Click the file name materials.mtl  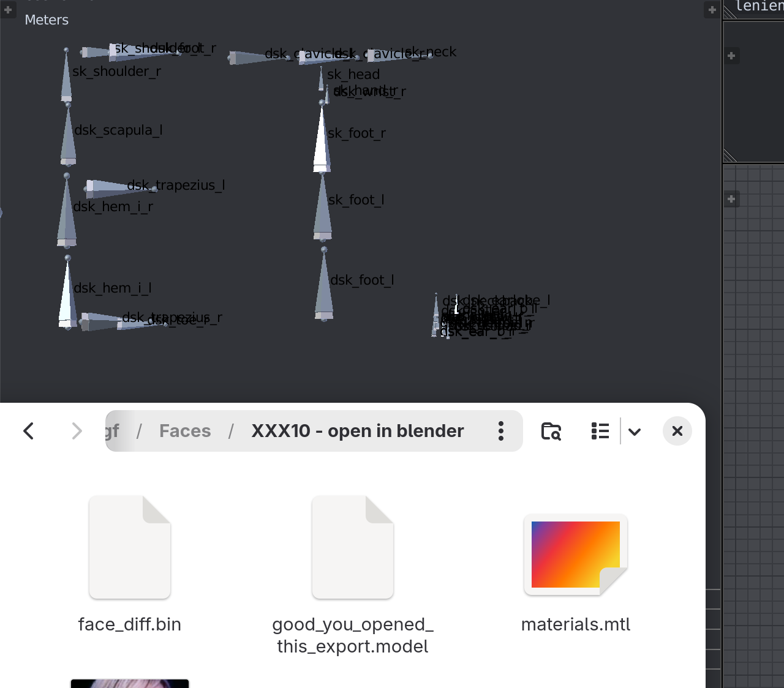[576, 624]
